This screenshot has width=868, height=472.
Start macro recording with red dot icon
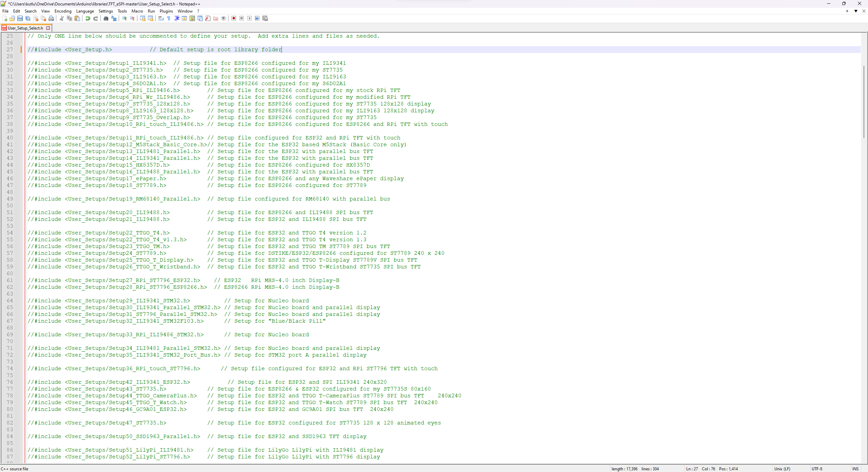[x=234, y=18]
